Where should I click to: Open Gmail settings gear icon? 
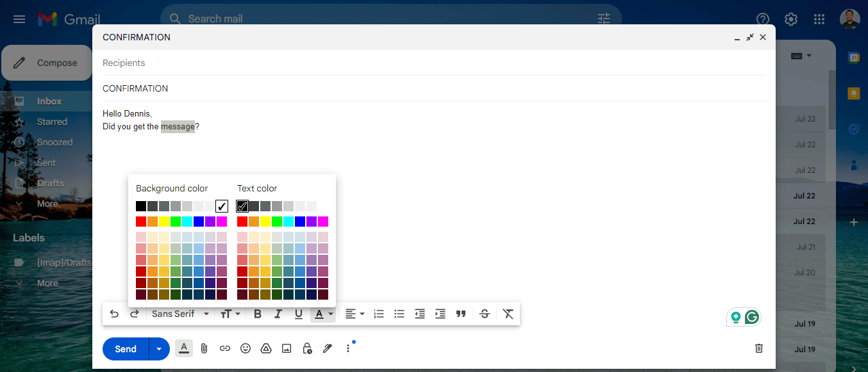791,19
